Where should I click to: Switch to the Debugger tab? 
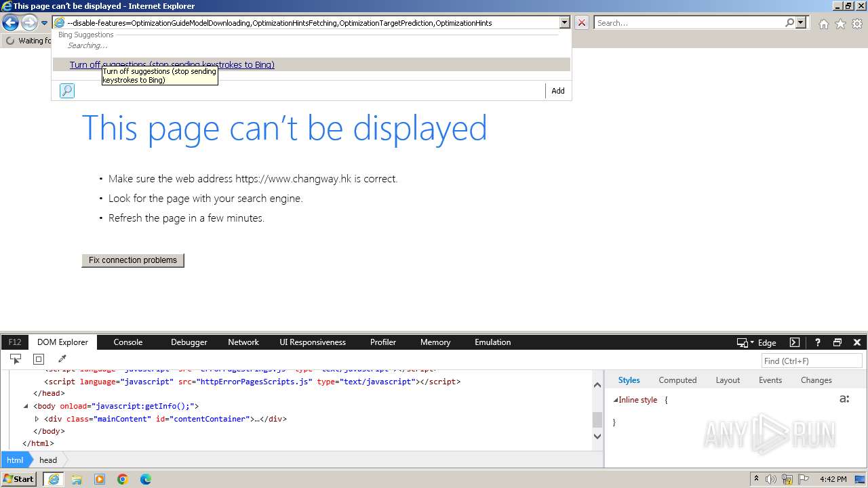click(x=189, y=342)
